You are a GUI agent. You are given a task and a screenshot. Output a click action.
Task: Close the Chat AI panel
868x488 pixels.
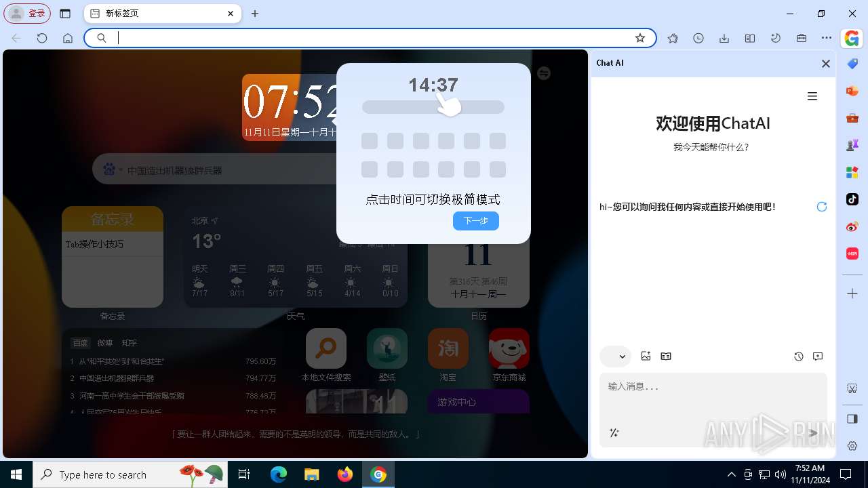[826, 64]
